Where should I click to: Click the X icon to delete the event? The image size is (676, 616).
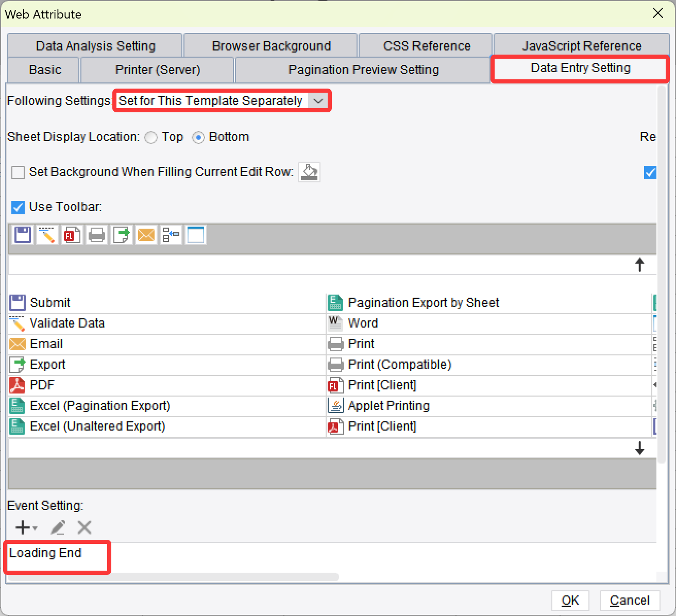click(x=84, y=527)
